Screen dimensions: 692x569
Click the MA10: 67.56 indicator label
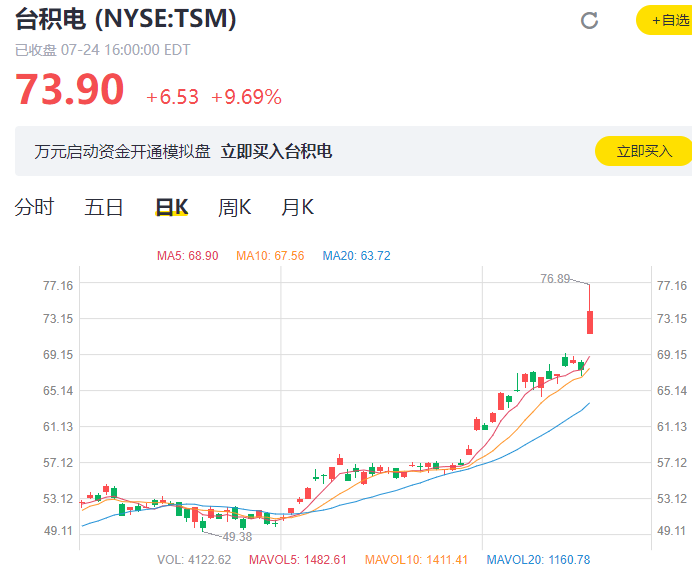[270, 256]
